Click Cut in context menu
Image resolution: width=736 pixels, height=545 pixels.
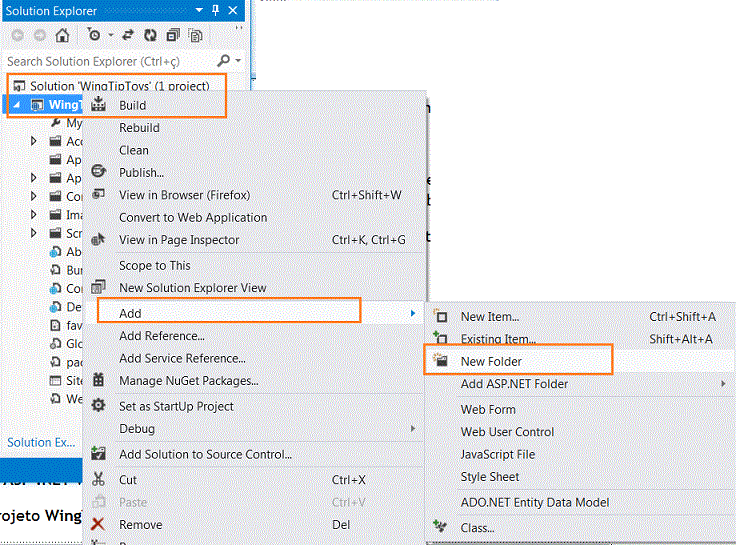[128, 480]
